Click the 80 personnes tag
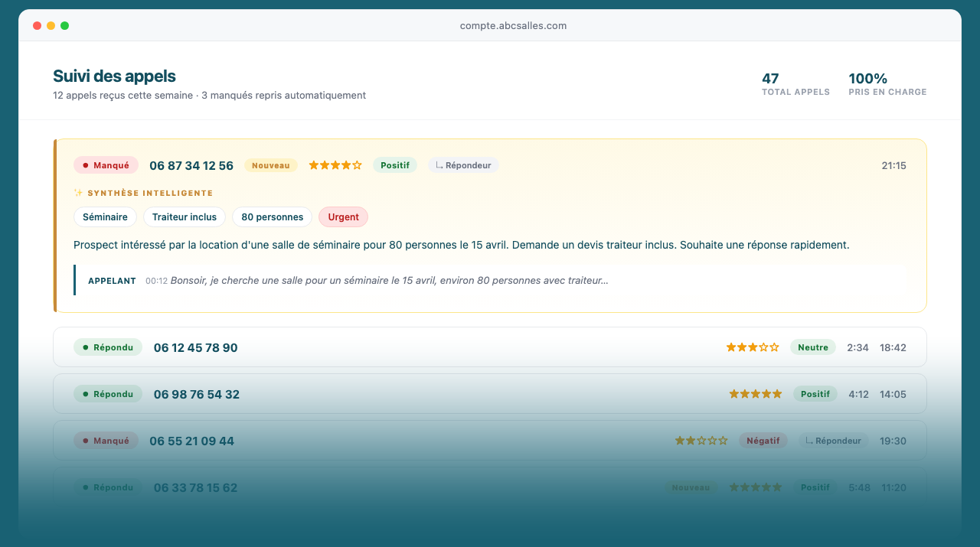This screenshot has height=547, width=980. [272, 217]
